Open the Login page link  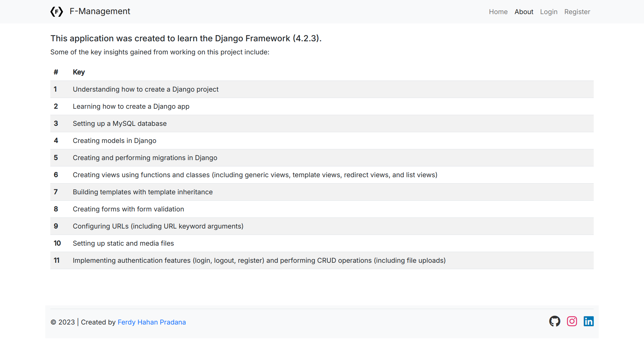pos(548,12)
